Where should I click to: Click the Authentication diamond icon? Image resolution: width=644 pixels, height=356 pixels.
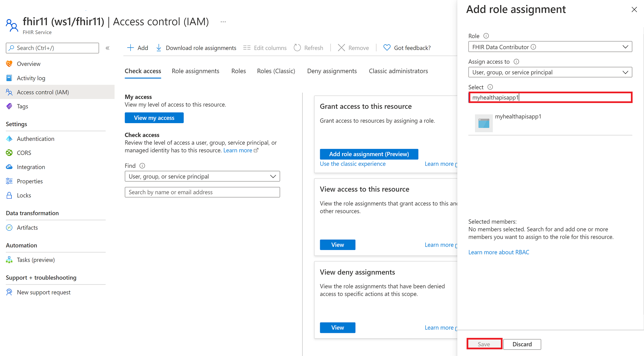(x=9, y=139)
